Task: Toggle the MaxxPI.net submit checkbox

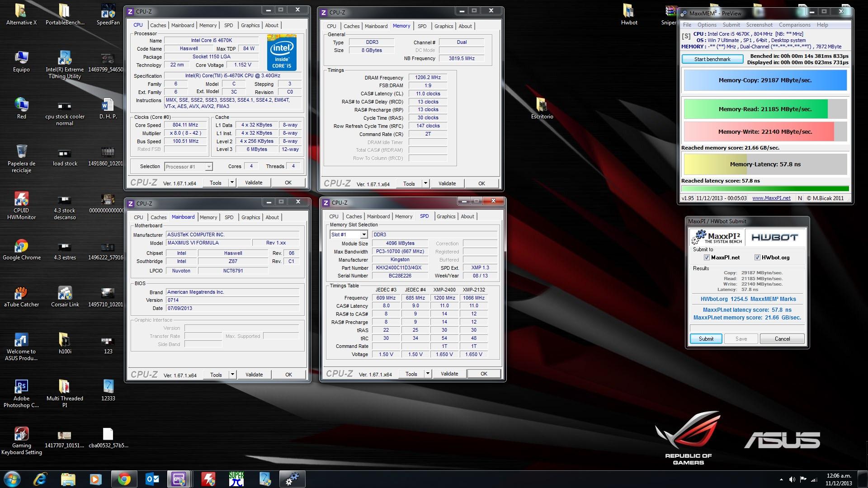Action: 707,258
